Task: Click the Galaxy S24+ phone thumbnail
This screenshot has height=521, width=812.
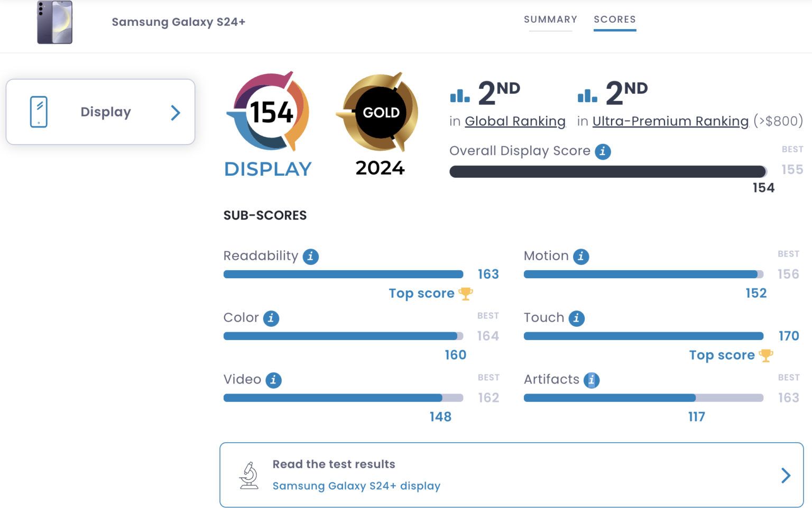Action: 54,23
